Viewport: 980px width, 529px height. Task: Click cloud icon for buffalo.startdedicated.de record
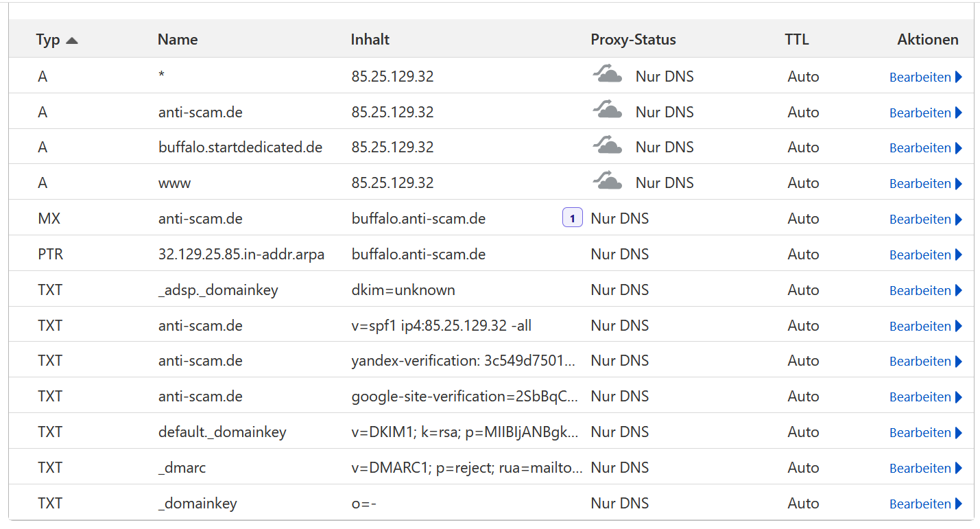pyautogui.click(x=607, y=146)
